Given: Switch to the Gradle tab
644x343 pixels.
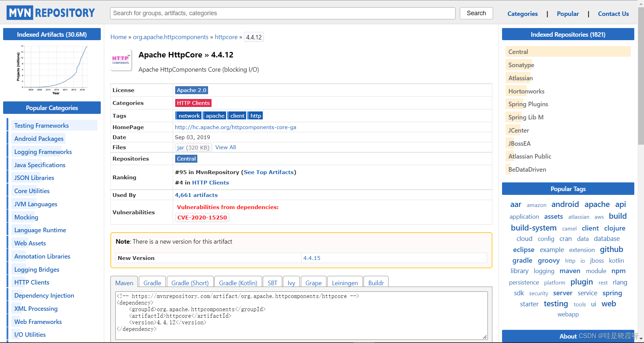Looking at the screenshot, I should [152, 282].
